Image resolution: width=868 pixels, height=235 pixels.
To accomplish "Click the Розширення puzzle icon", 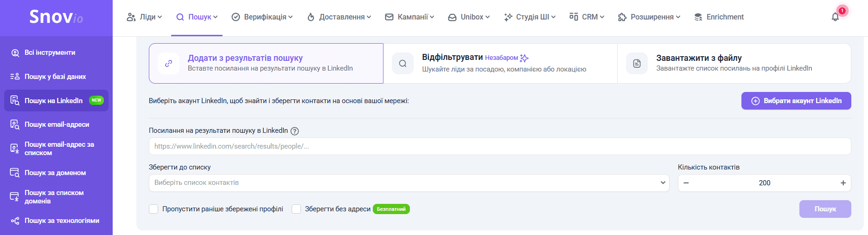I will coord(622,17).
